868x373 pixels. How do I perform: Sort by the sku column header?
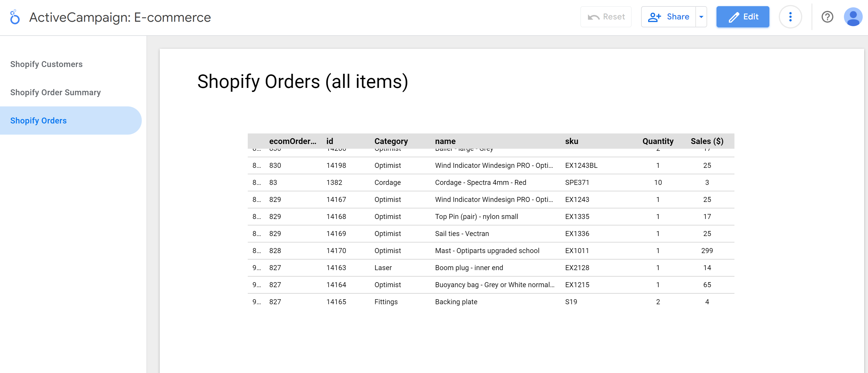pos(572,141)
